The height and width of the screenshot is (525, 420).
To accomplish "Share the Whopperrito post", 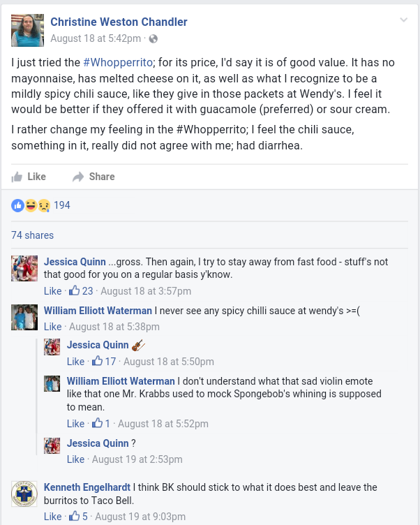I will (x=93, y=177).
